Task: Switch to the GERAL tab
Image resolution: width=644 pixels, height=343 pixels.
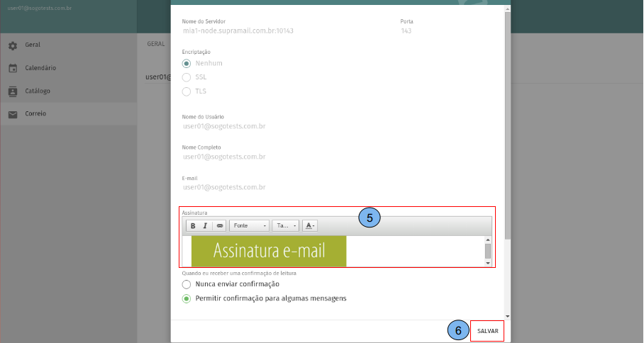Action: click(x=155, y=44)
